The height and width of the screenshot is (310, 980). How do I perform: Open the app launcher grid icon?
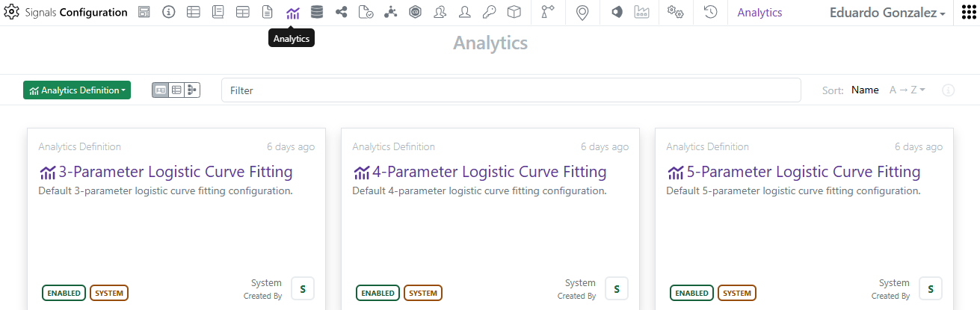(968, 13)
